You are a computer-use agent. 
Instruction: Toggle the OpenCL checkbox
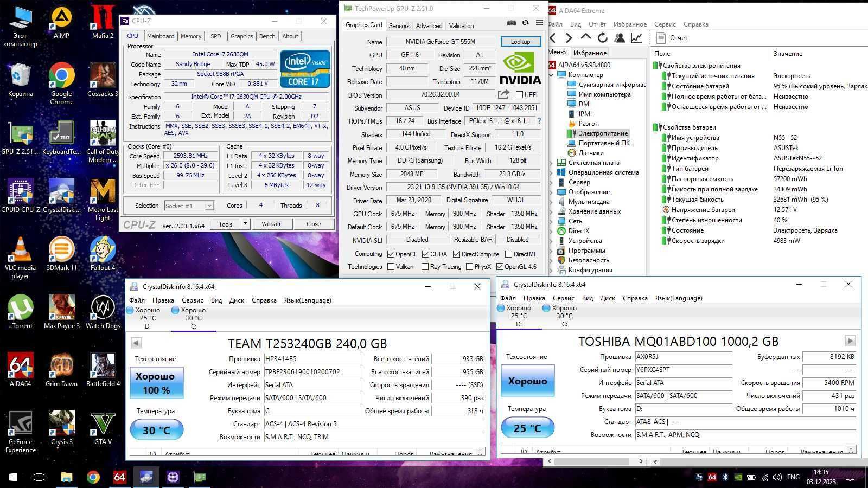391,254
